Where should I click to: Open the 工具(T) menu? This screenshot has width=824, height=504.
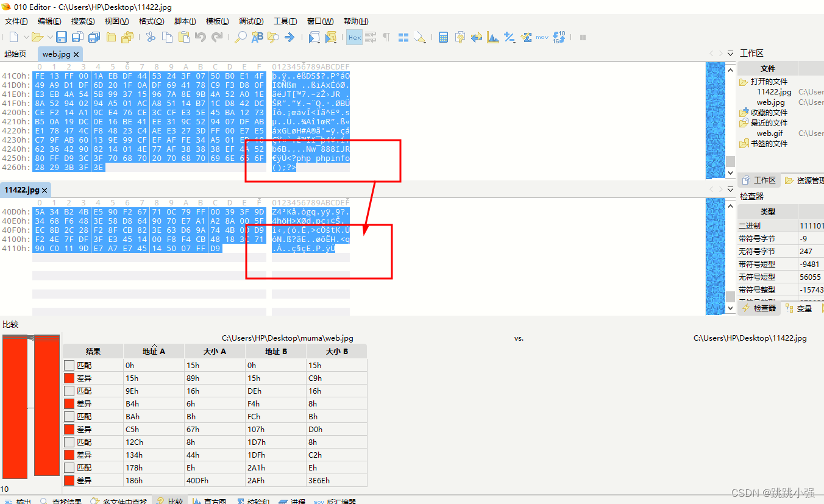pos(285,21)
